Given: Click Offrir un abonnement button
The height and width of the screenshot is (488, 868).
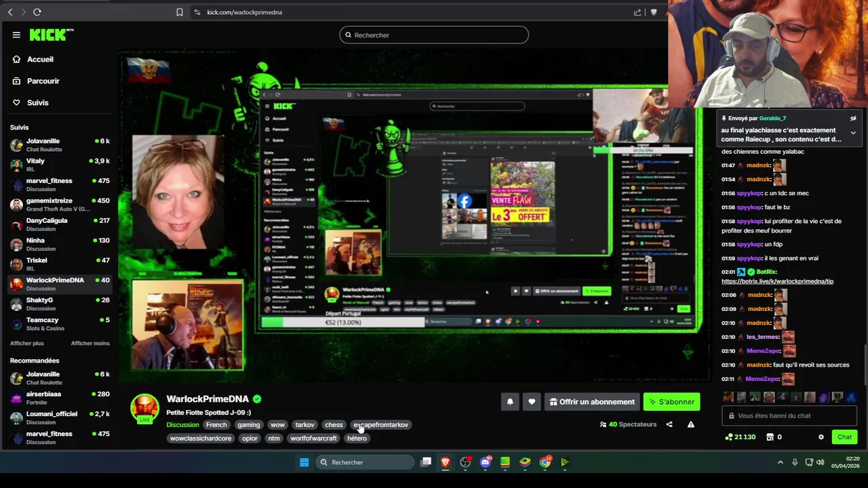Looking at the screenshot, I should [591, 402].
